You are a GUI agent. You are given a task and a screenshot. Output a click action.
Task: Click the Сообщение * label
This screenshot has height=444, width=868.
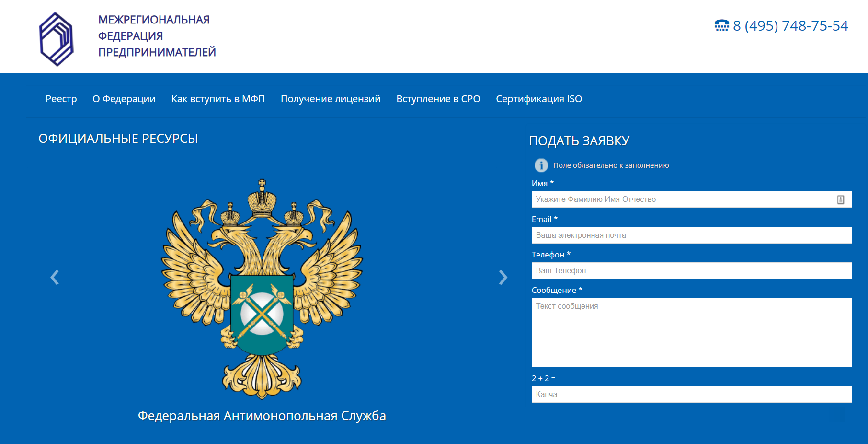(557, 290)
